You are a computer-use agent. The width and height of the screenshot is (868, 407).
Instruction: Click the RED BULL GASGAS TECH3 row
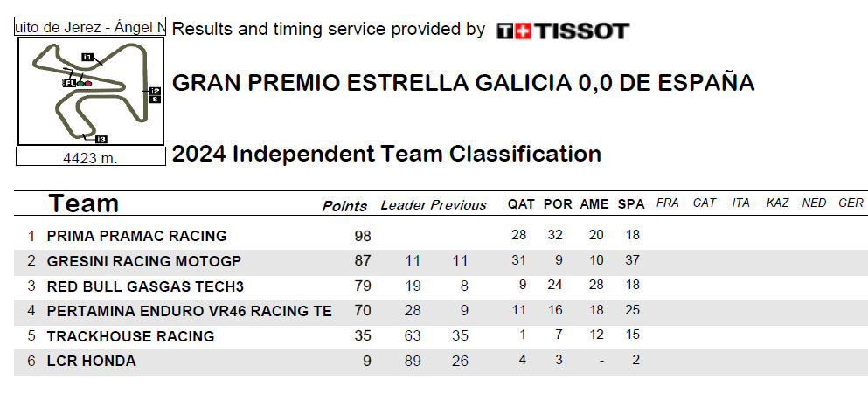tap(441, 286)
